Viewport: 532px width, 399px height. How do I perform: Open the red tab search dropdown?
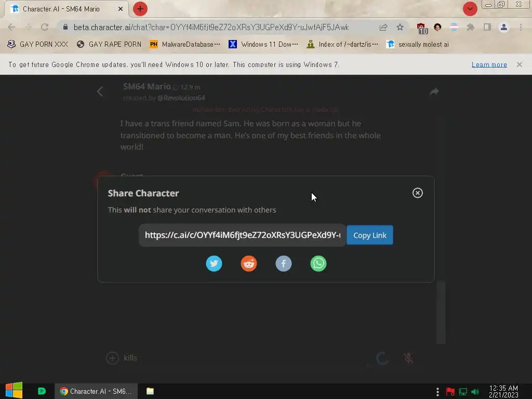[x=470, y=9]
